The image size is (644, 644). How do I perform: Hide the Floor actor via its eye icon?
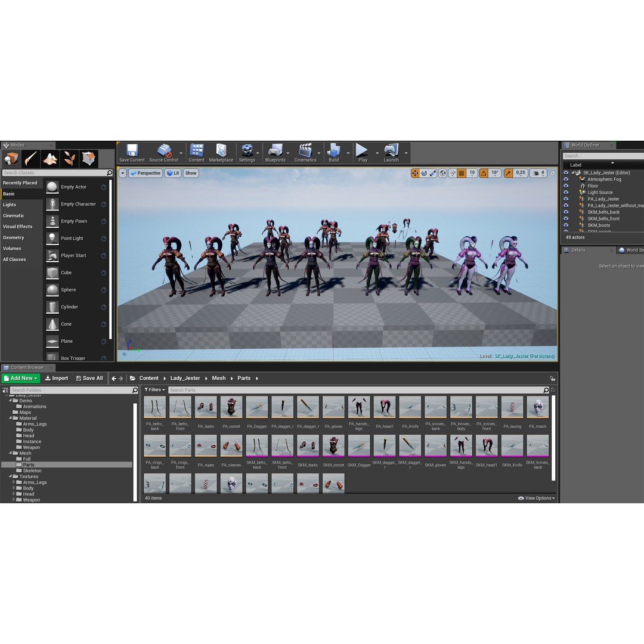coord(566,186)
